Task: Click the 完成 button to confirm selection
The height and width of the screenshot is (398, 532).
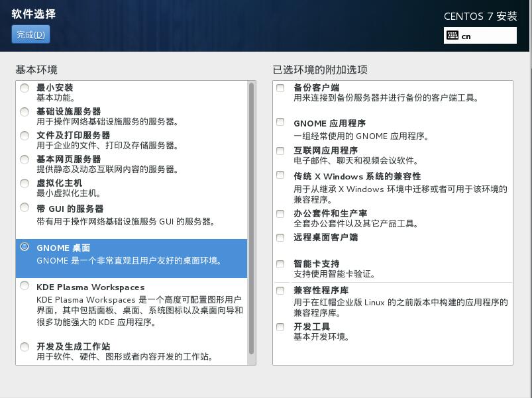Action: (29, 34)
